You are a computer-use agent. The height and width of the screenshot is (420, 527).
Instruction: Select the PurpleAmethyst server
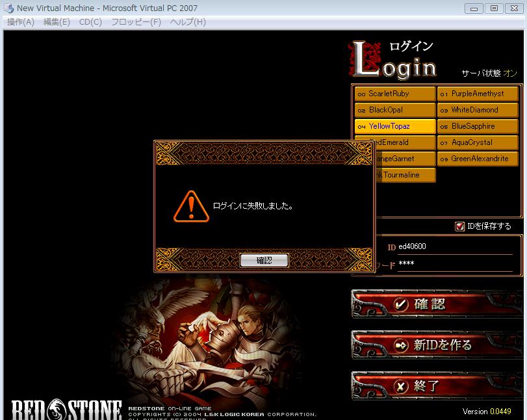tap(478, 94)
